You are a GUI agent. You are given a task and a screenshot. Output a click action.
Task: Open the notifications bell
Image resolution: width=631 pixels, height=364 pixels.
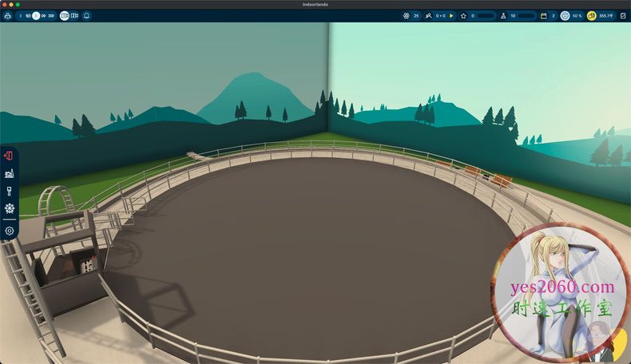tap(86, 15)
